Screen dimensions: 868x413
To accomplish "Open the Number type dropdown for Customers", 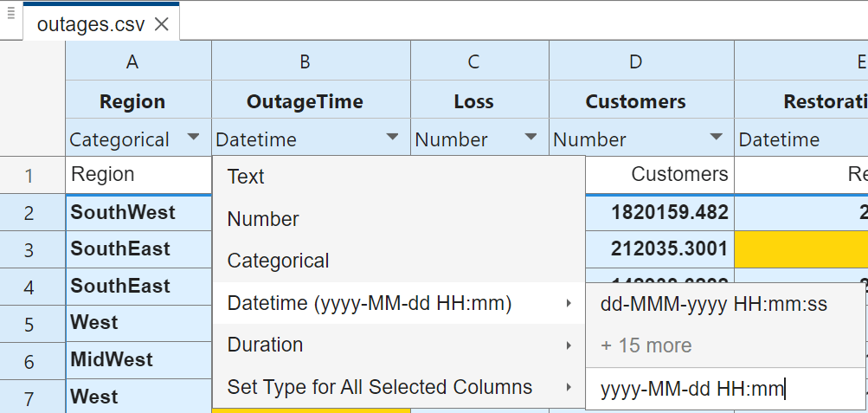I will click(x=716, y=137).
